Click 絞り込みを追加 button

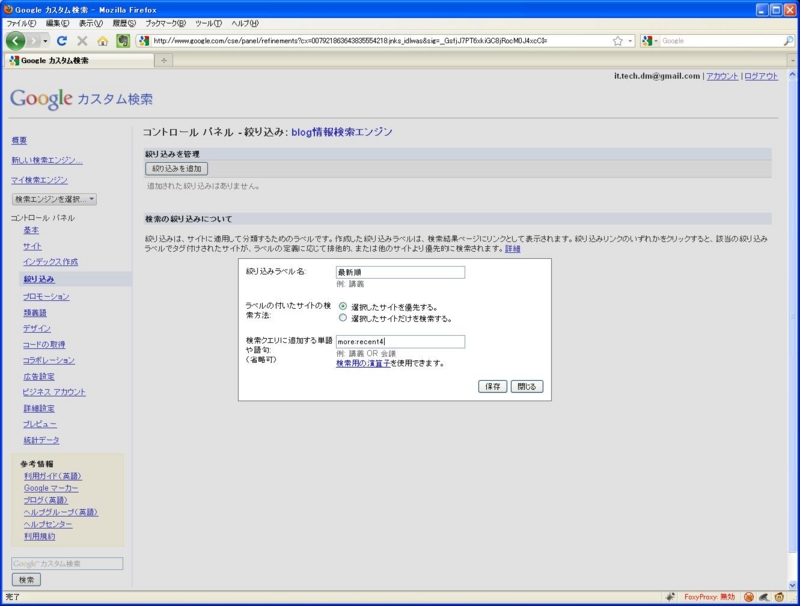(x=177, y=168)
